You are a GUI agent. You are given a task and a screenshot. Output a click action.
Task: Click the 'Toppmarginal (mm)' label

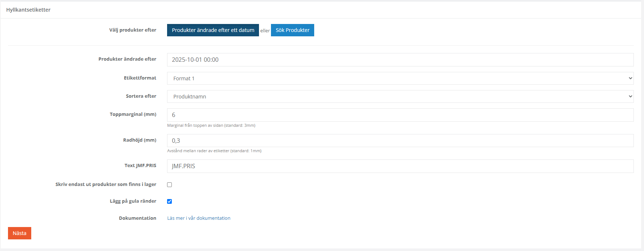[133, 114]
